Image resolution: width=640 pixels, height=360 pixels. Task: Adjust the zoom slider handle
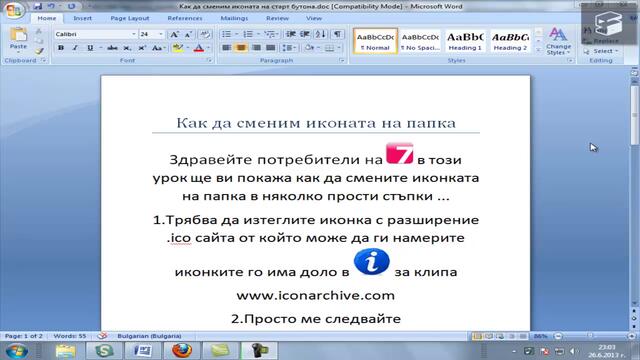(x=590, y=336)
